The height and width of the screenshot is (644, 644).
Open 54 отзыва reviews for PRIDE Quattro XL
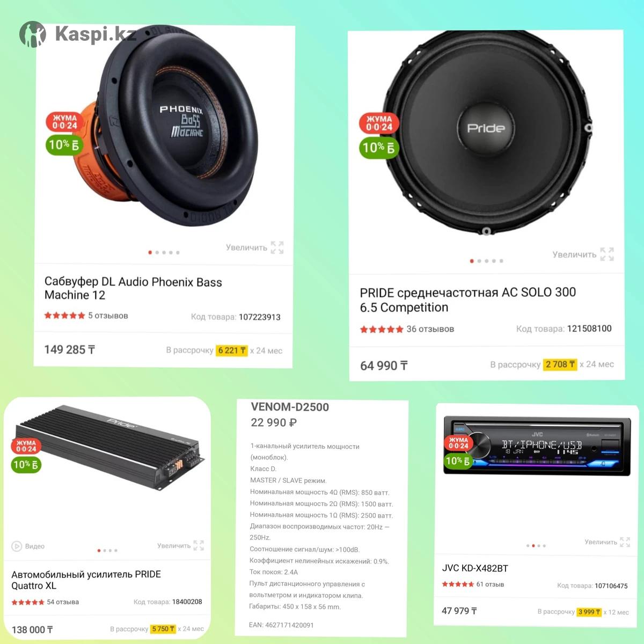[63, 602]
